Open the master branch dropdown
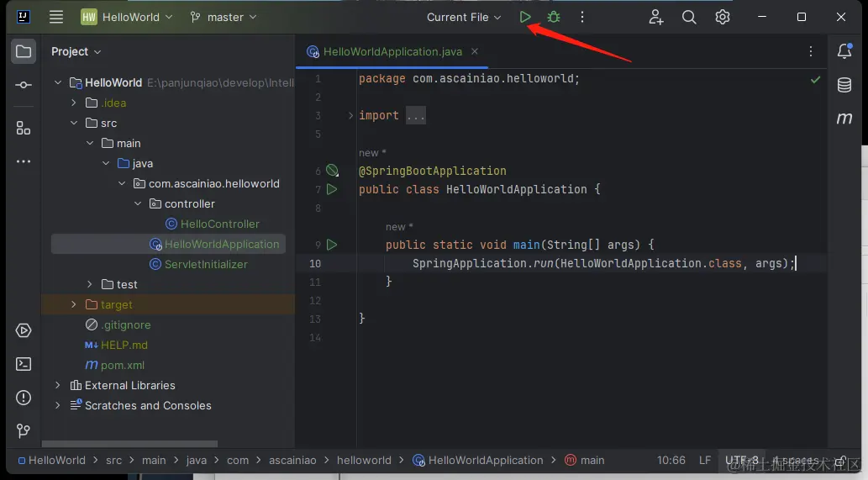This screenshot has height=480, width=868. click(x=224, y=17)
